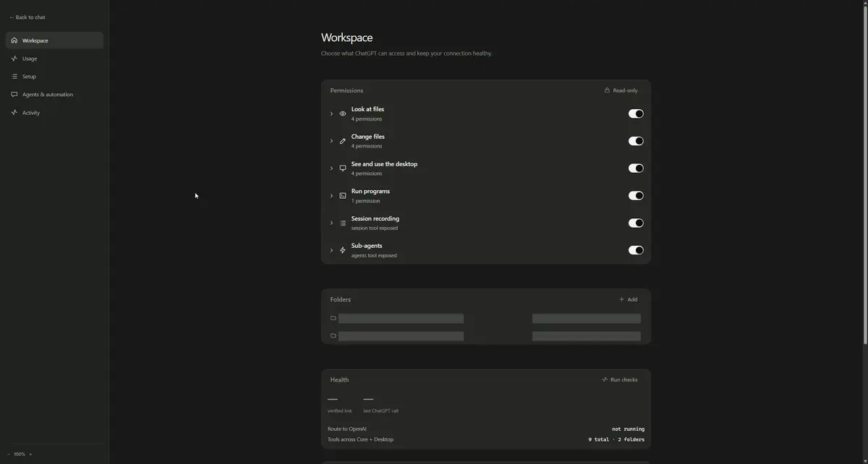Expand the Run programs chevron

(x=331, y=196)
